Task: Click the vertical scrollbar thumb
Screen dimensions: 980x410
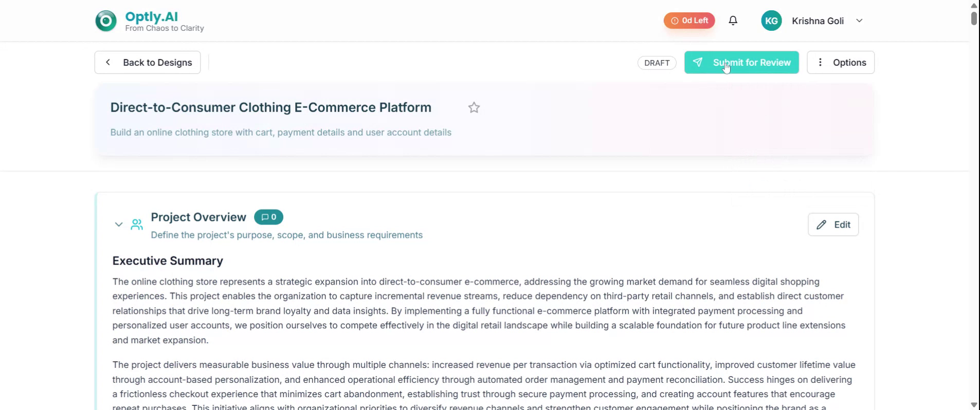Action: point(974,18)
